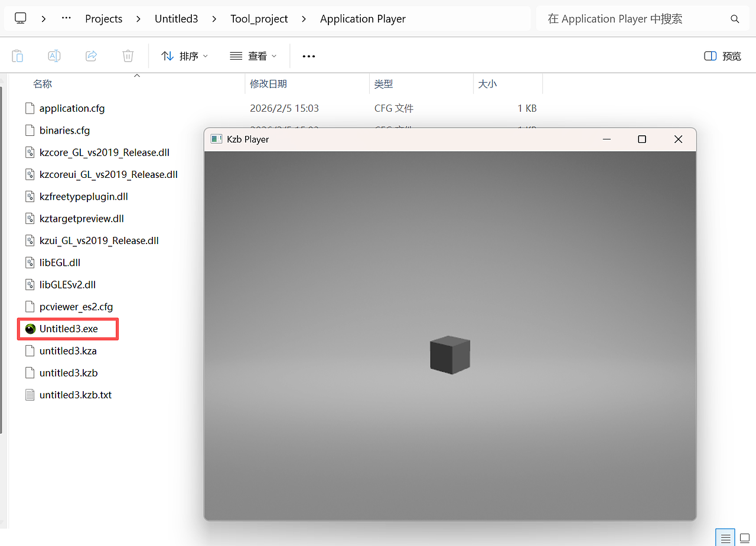
Task: Select the untitled3.kzb file
Action: [69, 373]
